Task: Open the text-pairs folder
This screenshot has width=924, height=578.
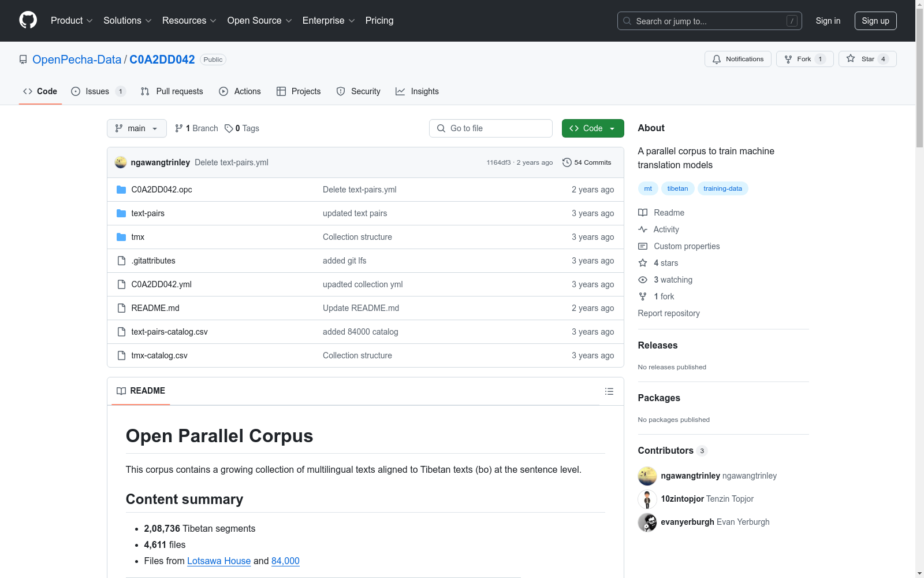Action: pos(148,213)
